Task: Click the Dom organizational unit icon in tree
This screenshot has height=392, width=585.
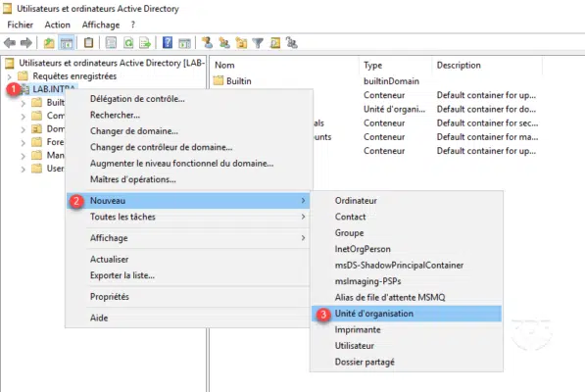Action: pyautogui.click(x=36, y=129)
